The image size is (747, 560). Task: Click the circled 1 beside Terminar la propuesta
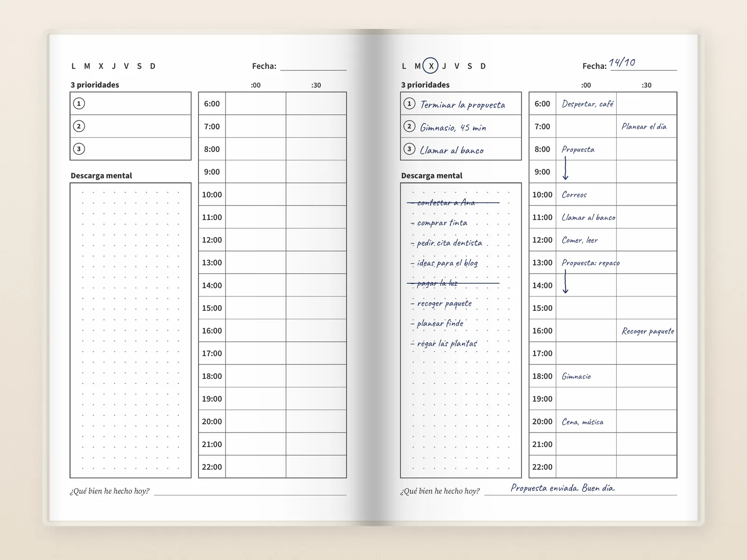coord(409,103)
